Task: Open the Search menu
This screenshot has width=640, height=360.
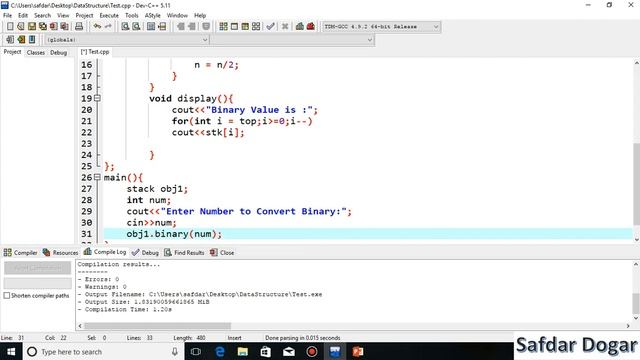Action: click(x=42, y=16)
